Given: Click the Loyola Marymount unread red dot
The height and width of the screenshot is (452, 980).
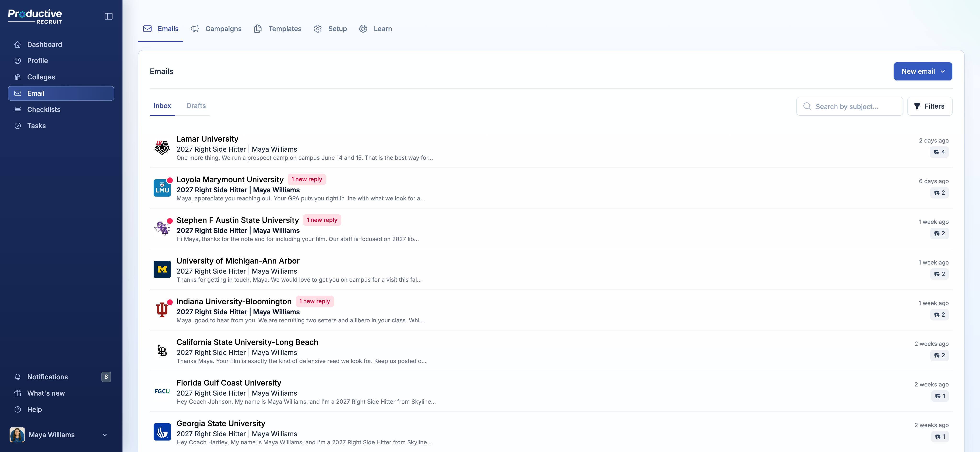Looking at the screenshot, I should [170, 180].
